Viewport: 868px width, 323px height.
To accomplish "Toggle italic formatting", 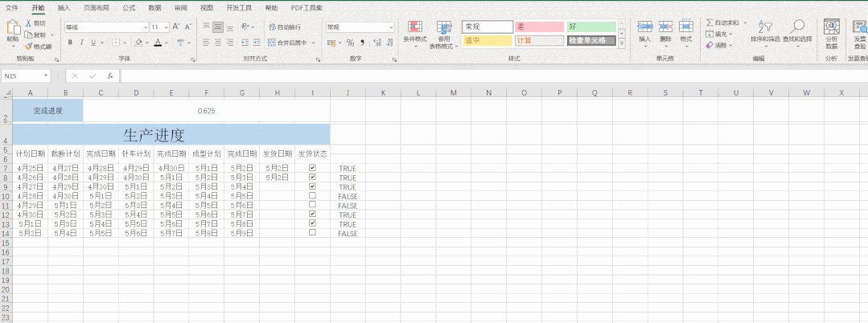I will coord(81,43).
